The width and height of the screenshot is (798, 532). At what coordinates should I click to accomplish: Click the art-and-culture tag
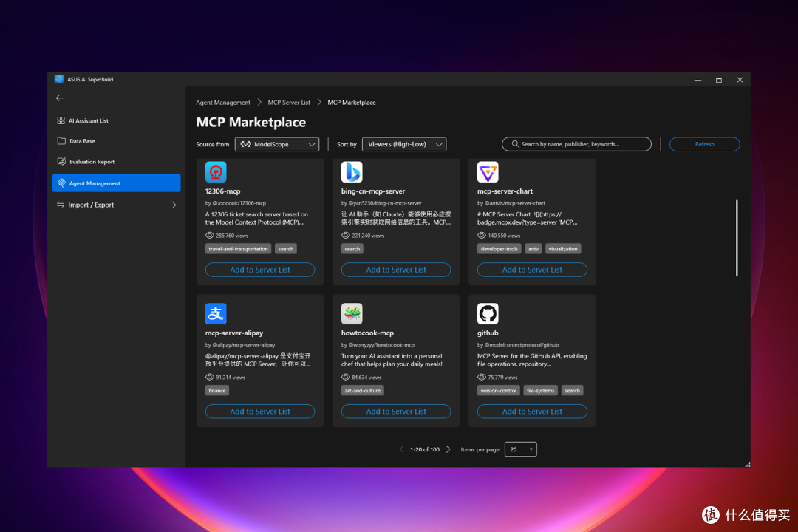click(x=362, y=390)
